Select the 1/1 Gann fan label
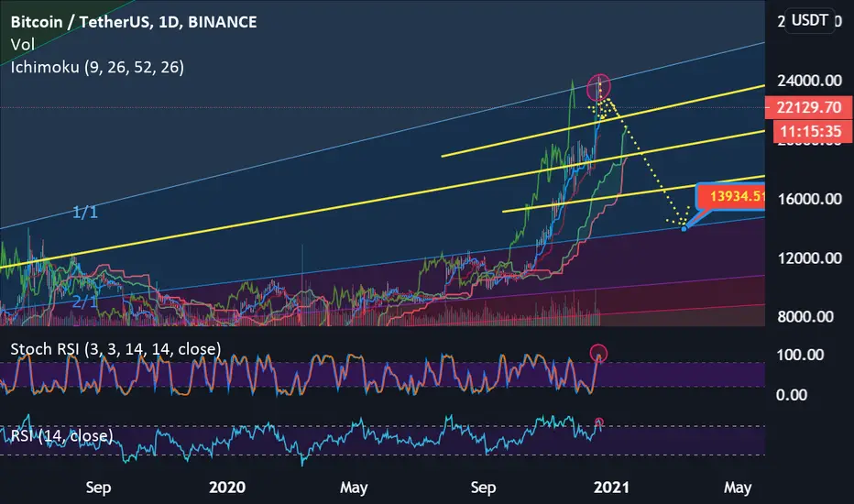The width and height of the screenshot is (854, 504). pyautogui.click(x=85, y=212)
